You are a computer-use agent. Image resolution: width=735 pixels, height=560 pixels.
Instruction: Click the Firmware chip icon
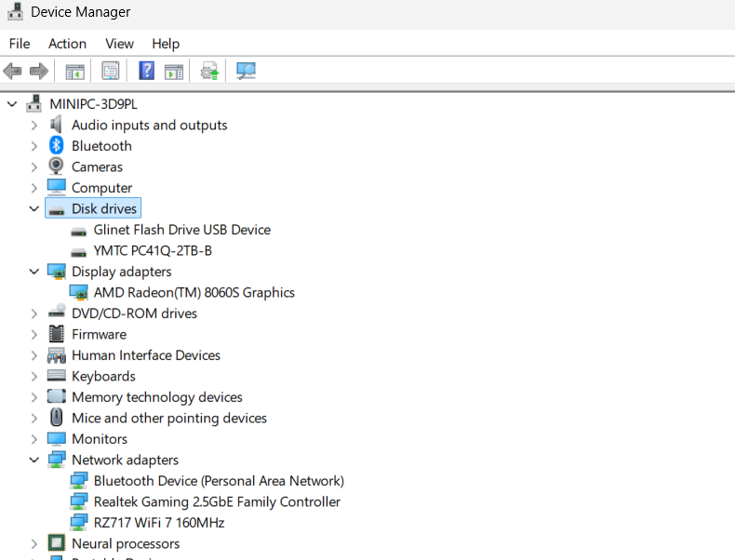point(56,334)
